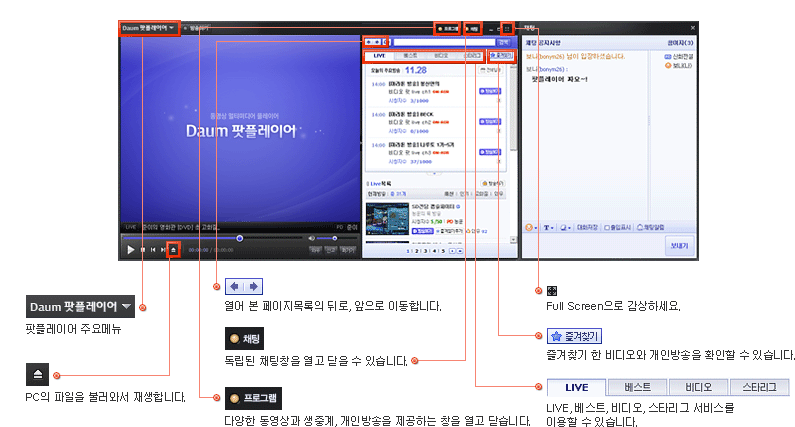The width and height of the screenshot is (795, 427).
Task: Go back in the program browser
Action: coord(370,42)
